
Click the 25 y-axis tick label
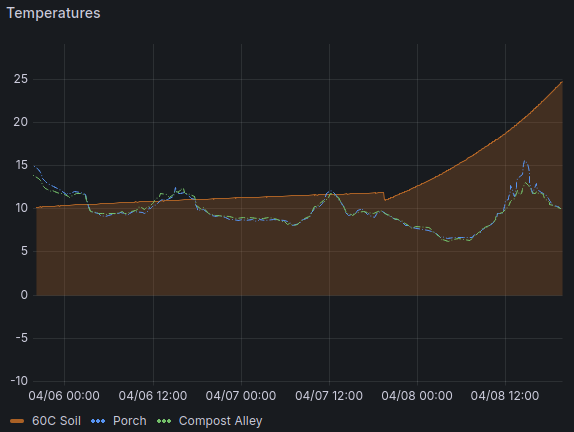pyautogui.click(x=21, y=79)
